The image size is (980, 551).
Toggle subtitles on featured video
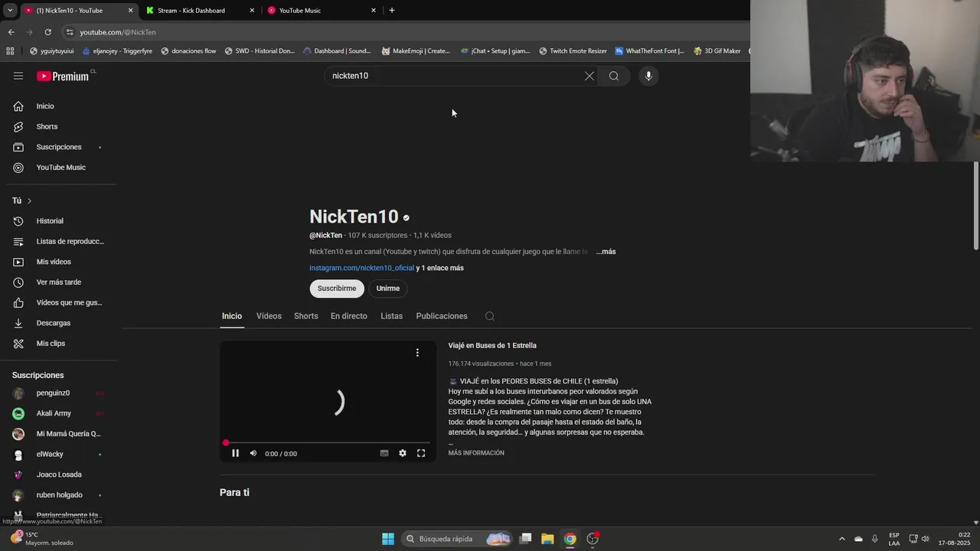pyautogui.click(x=384, y=453)
